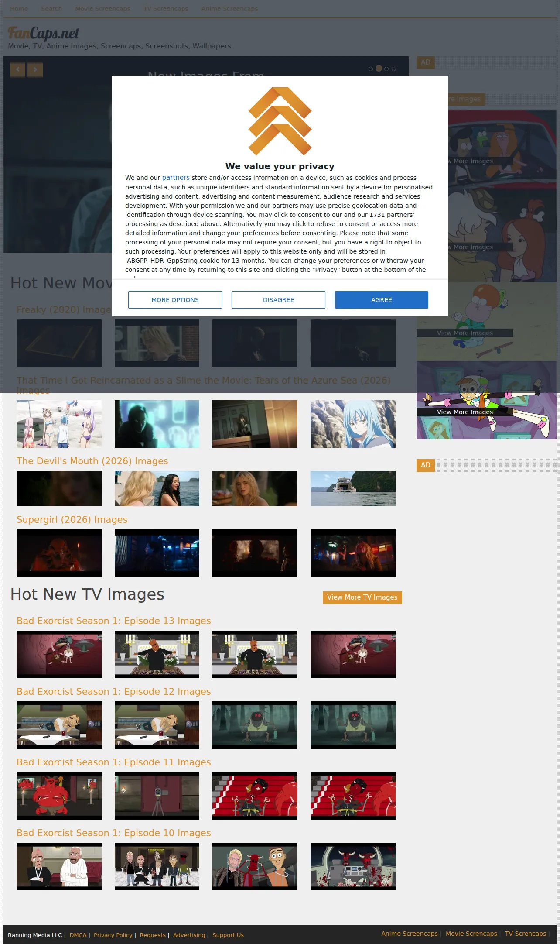Select the first slideshow pagination dot
Screen dimensions: 560x944
tap(371, 69)
